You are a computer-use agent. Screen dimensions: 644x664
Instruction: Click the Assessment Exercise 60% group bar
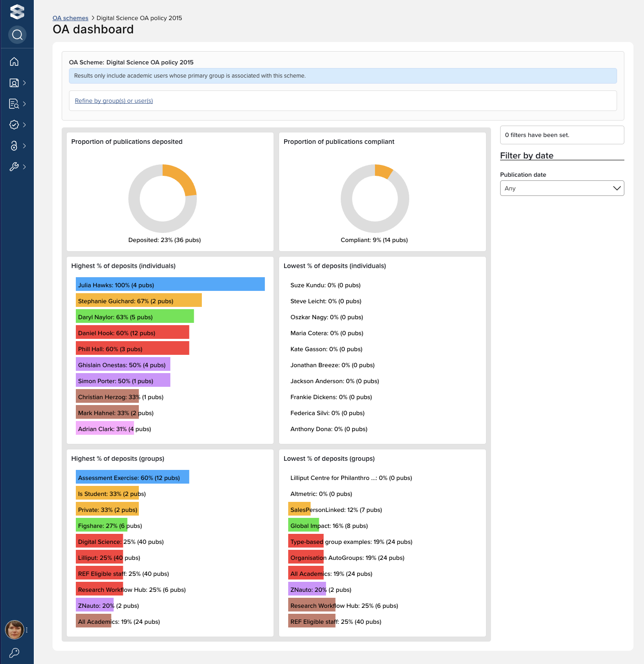click(132, 478)
